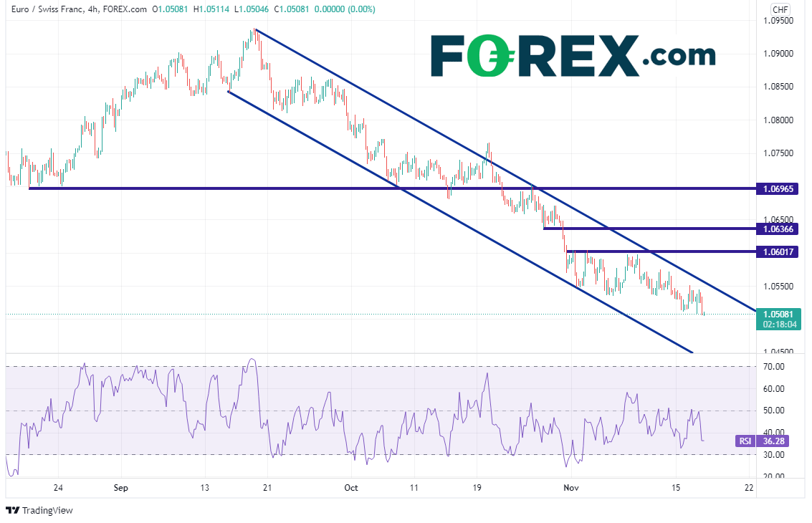Click the Oct label on the time axis
This screenshot has width=812, height=523.
click(351, 487)
